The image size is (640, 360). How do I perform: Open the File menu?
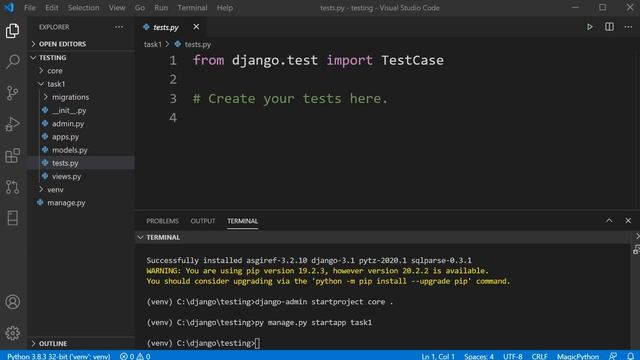pos(29,8)
